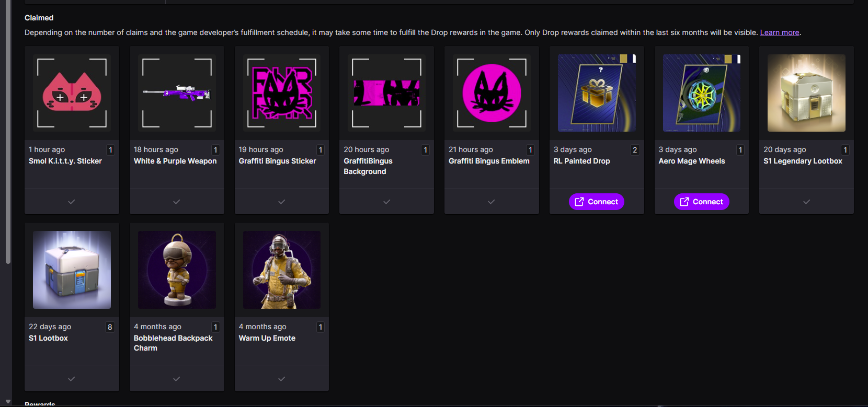The height and width of the screenshot is (407, 868).
Task: Click the GraffitiBingus Background image
Action: pyautogui.click(x=386, y=93)
